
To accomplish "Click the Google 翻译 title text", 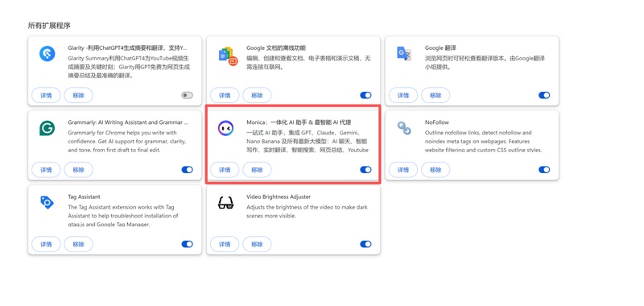I will coord(440,48).
